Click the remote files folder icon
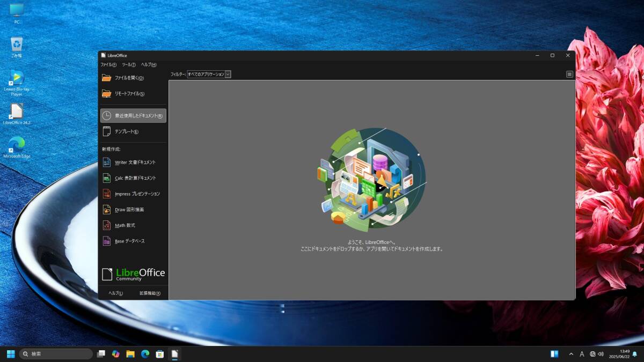The image size is (644, 362). [x=106, y=93]
